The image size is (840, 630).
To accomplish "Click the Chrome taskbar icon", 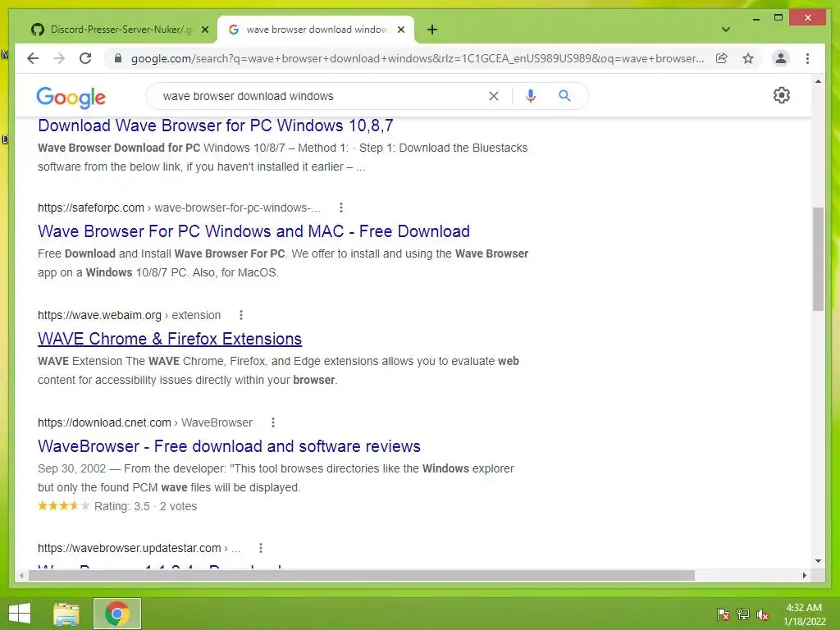I will click(x=117, y=614).
